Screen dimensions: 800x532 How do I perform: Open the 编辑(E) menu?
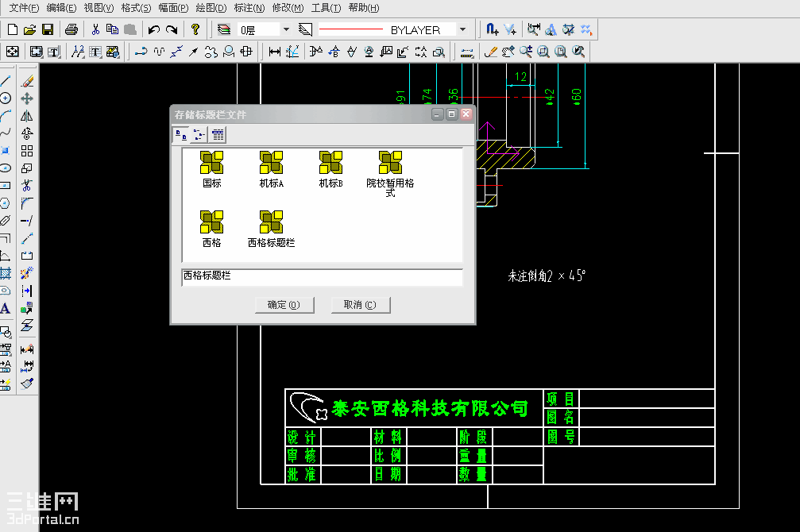coord(61,8)
